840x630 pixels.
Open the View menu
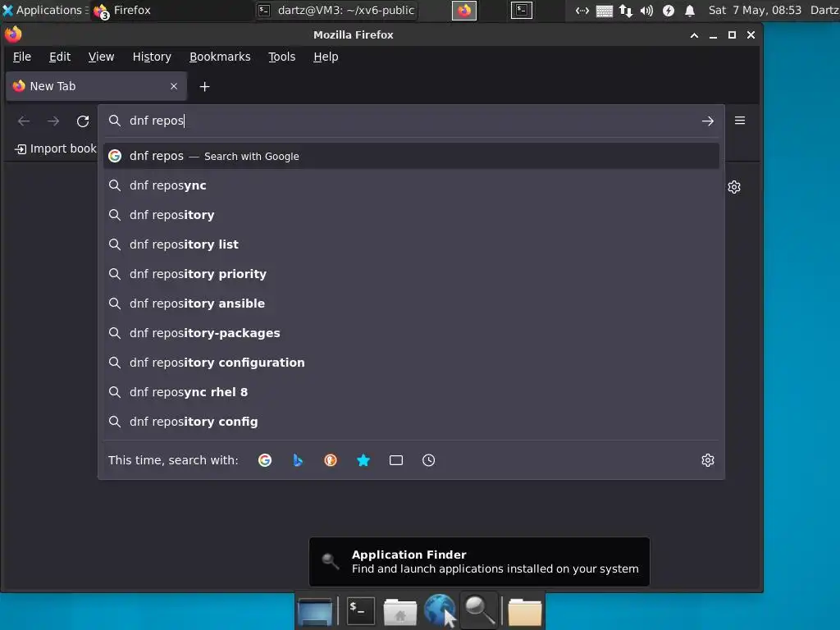pyautogui.click(x=101, y=57)
